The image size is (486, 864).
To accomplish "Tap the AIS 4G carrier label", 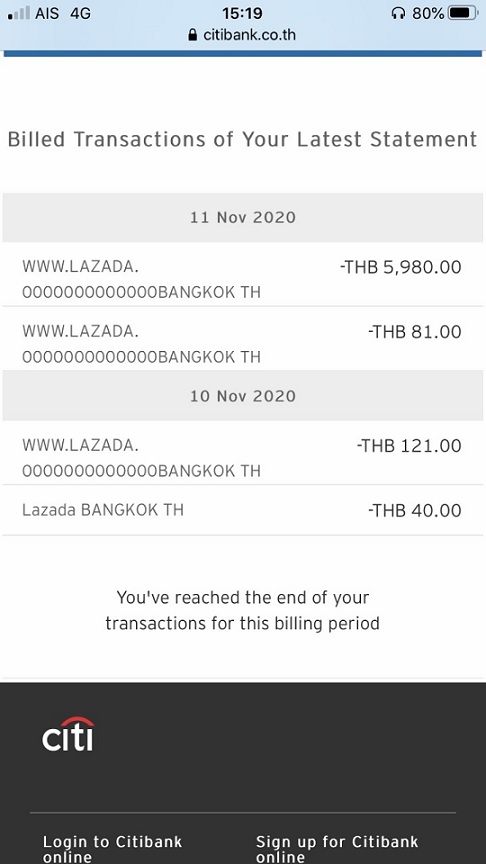I will click(63, 13).
